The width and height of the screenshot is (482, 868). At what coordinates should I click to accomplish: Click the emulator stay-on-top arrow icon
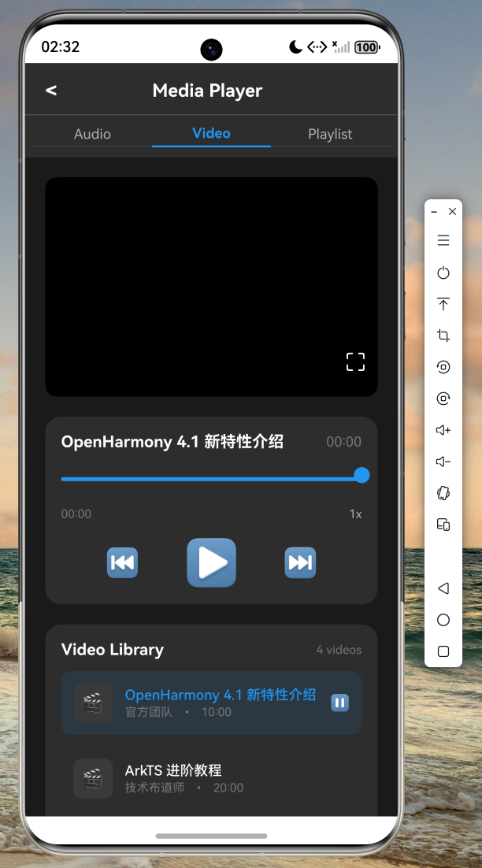pyautogui.click(x=443, y=303)
